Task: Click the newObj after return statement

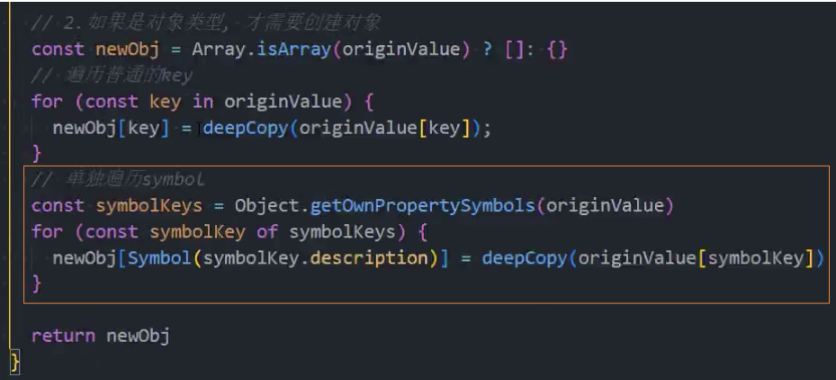Action: pos(138,336)
